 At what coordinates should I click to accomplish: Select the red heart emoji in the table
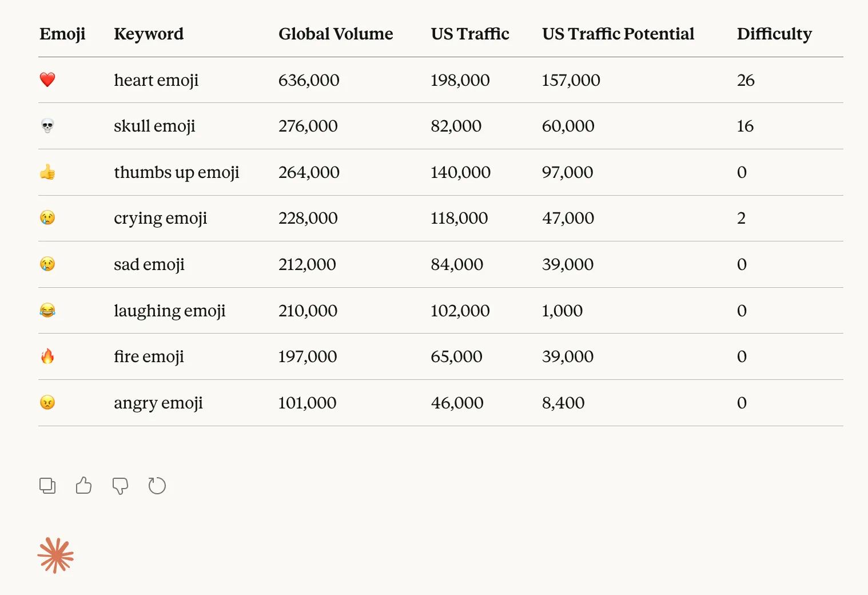[x=48, y=80]
